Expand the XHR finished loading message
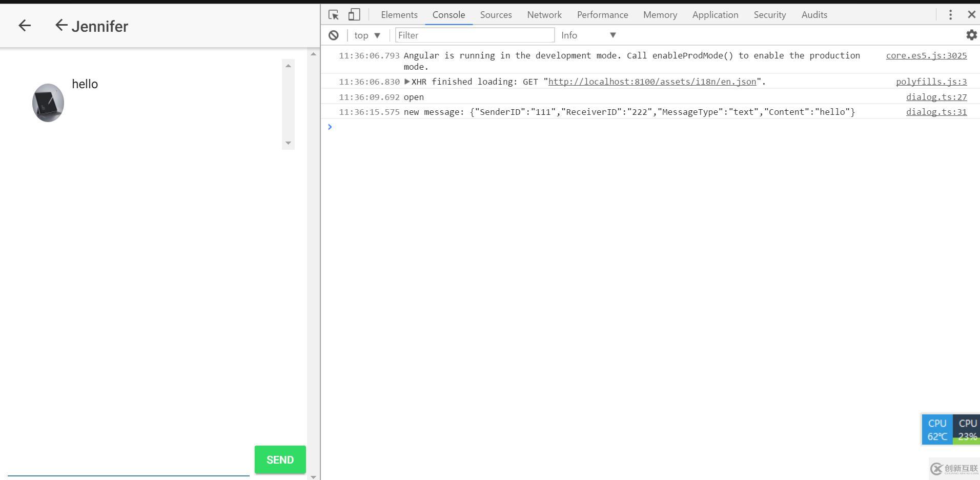The image size is (980, 480). pyautogui.click(x=407, y=81)
